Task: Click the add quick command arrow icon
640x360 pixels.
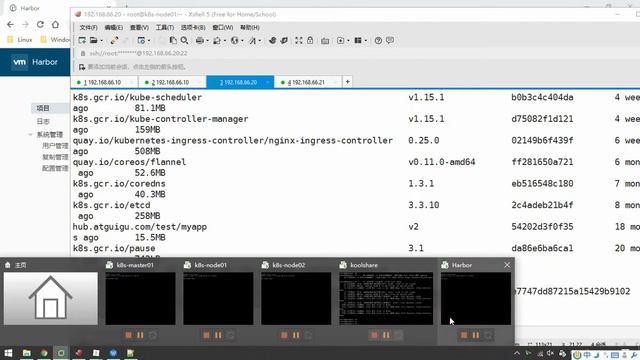Action: tap(82, 67)
